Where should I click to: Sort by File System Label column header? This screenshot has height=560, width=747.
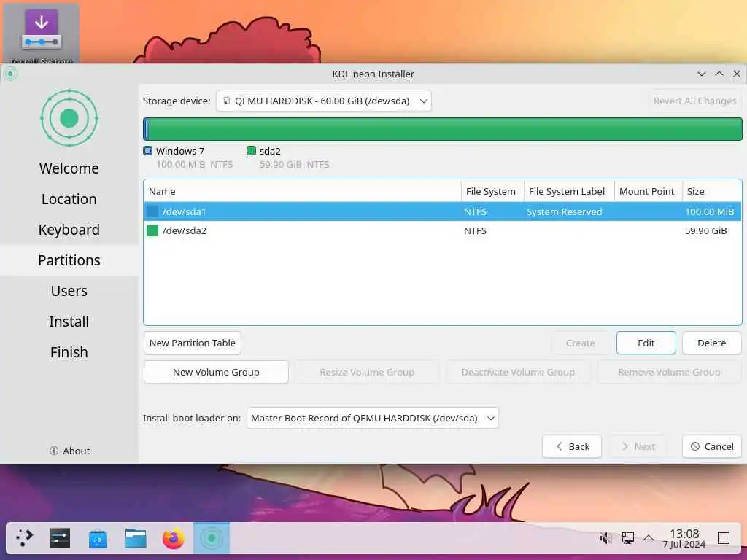(x=569, y=192)
